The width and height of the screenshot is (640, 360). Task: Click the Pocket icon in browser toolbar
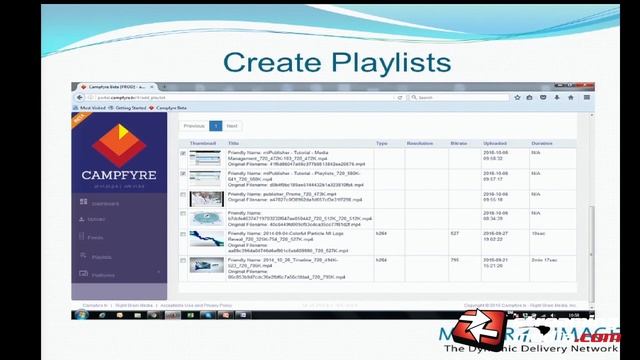pyautogui.click(x=543, y=98)
